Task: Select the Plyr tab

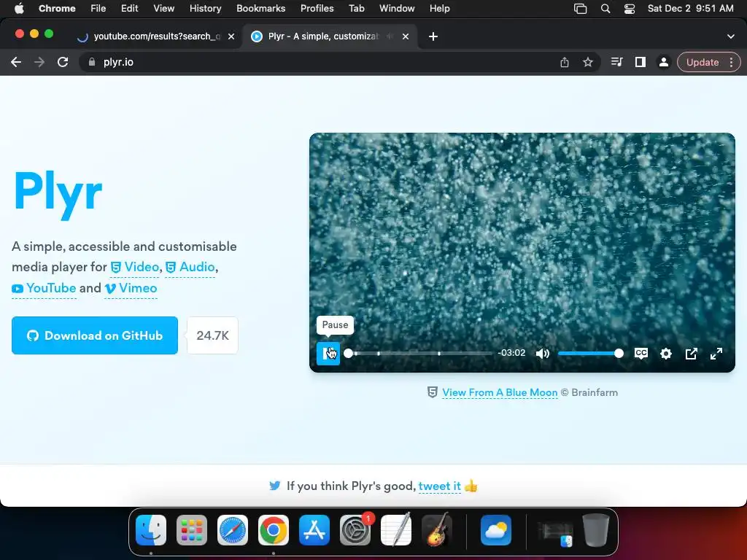Action: coord(324,36)
